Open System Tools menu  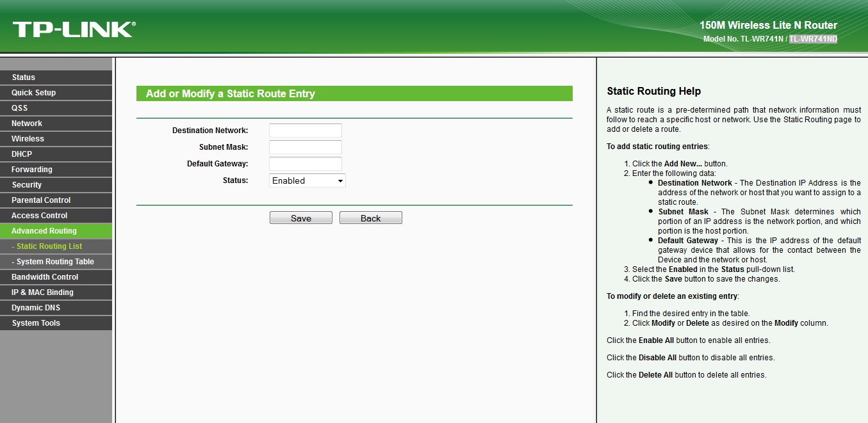[x=36, y=323]
